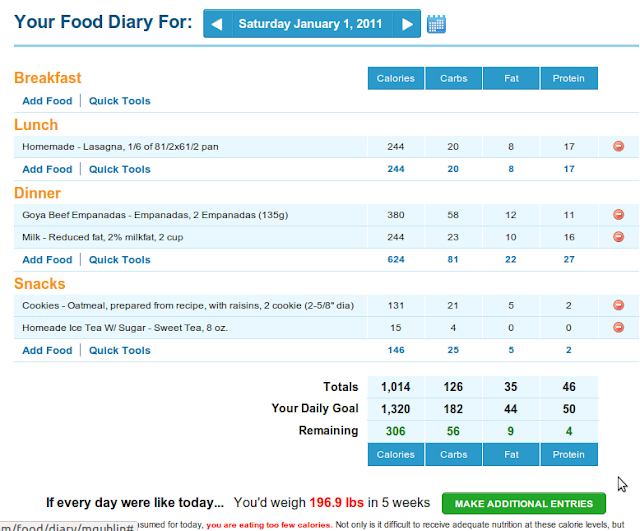Click the Saturday January 1, 2011 date label
640x531 pixels.
pyautogui.click(x=310, y=24)
